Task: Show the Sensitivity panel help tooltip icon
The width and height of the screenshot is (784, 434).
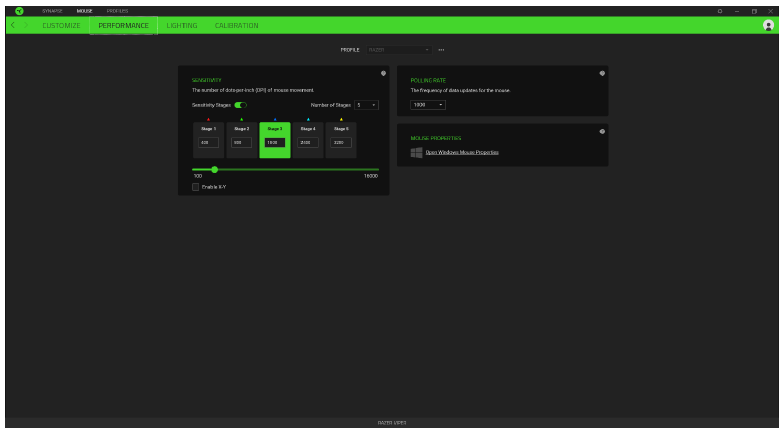Action: [384, 74]
